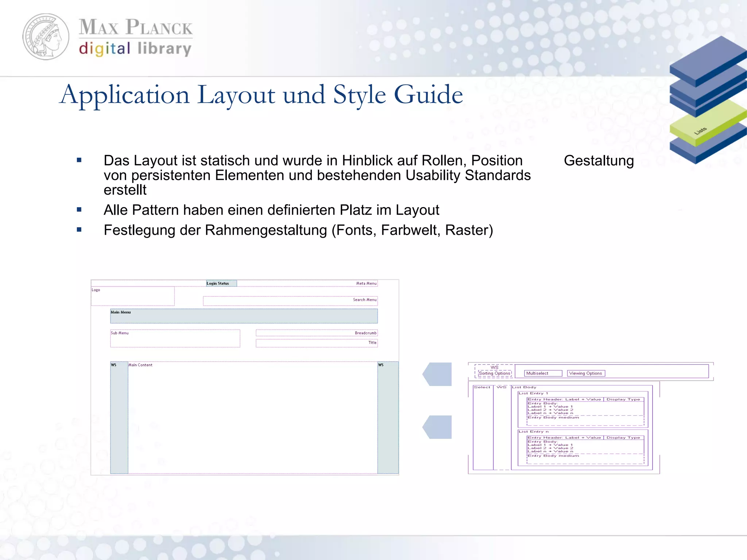The height and width of the screenshot is (560, 747).
Task: Click the Main Content label in wireframe
Action: click(x=140, y=365)
